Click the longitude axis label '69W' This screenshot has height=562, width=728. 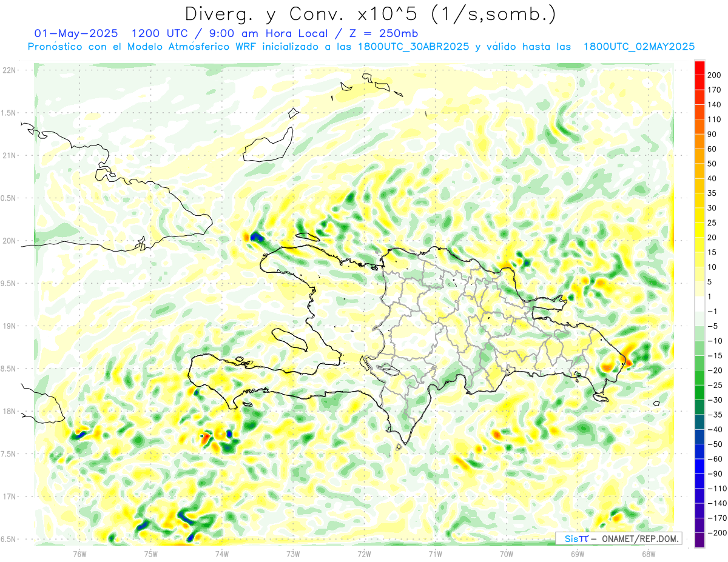coord(578,554)
